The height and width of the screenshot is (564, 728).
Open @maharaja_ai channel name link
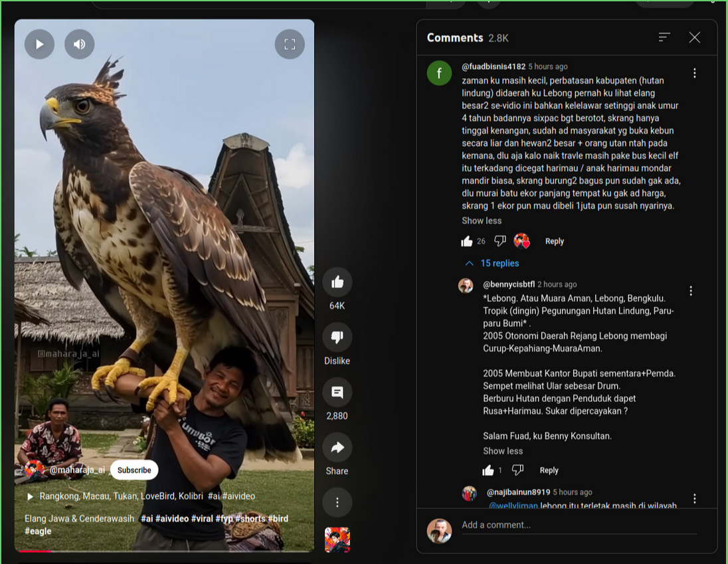[77, 470]
